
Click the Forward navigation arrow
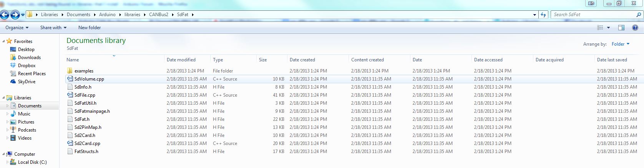pos(15,15)
